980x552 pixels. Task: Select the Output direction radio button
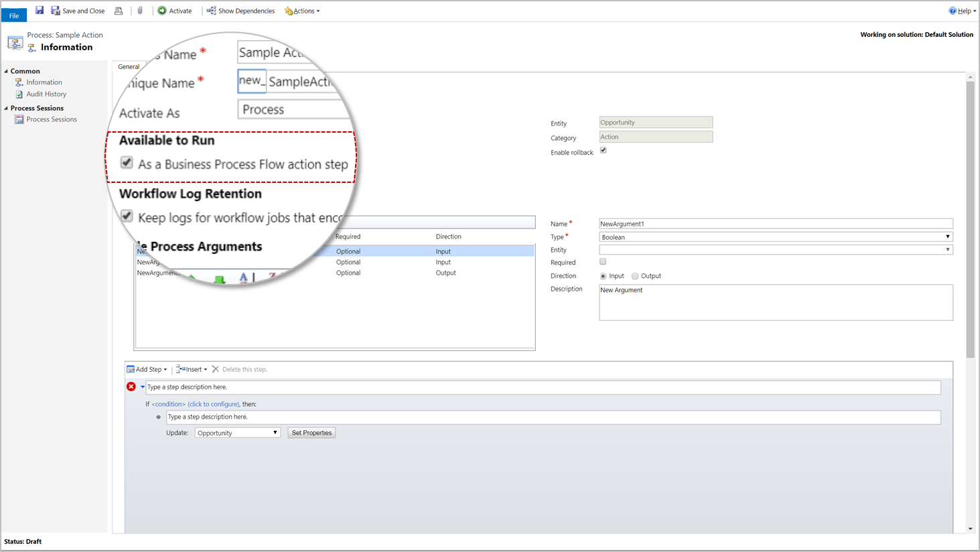634,275
